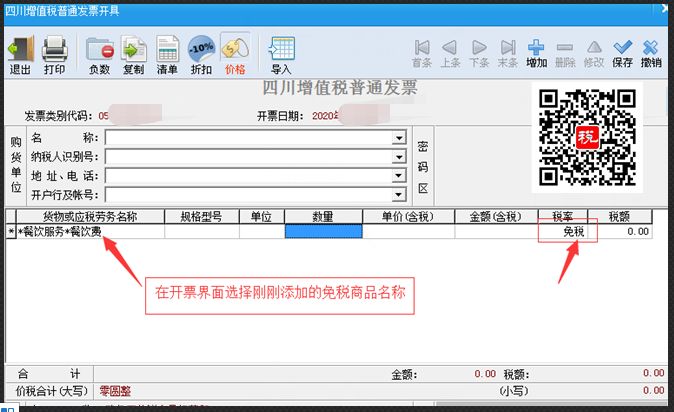Save the invoice with 保存
Screen dimensions: 674x412
pos(623,53)
